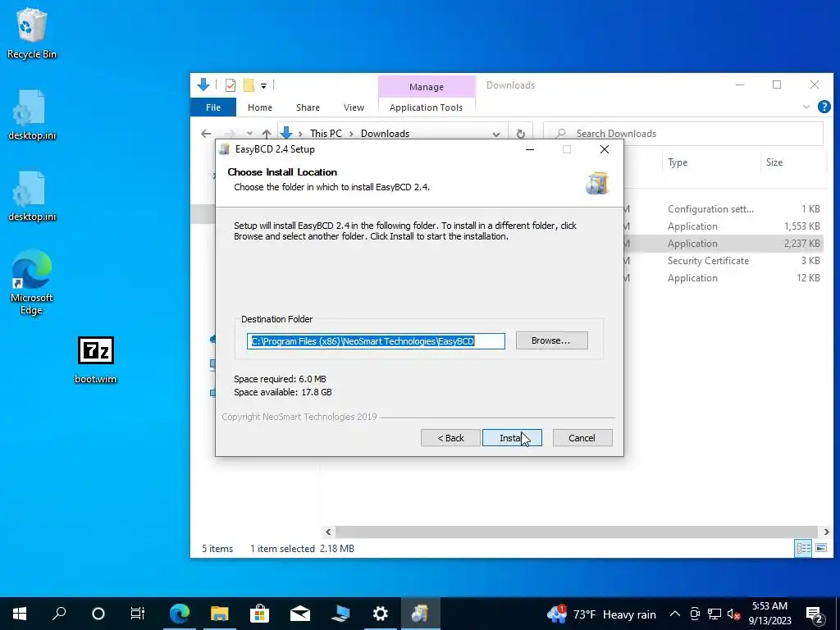Click the destination folder path field
The image size is (840, 630).
[376, 340]
